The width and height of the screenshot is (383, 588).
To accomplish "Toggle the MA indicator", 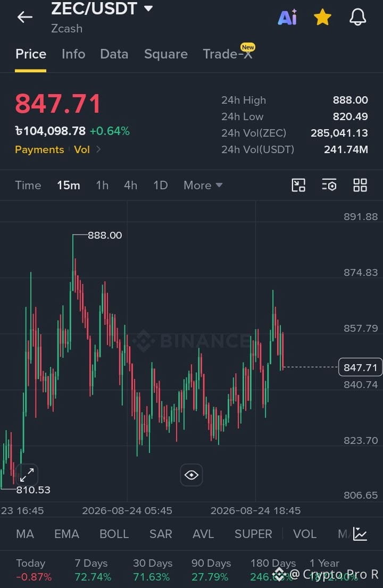I will 25,534.
